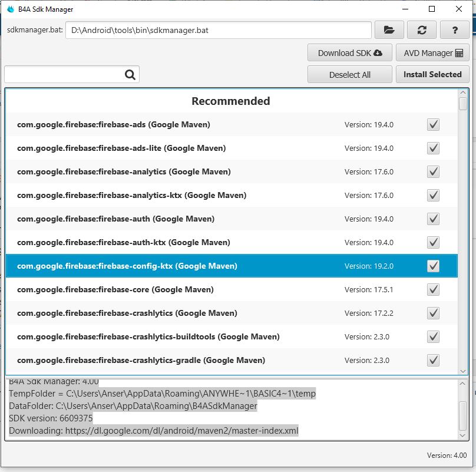The height and width of the screenshot is (472, 476).
Task: Click Version 17.2.2 of firebase-crashlytics
Action: 369,313
